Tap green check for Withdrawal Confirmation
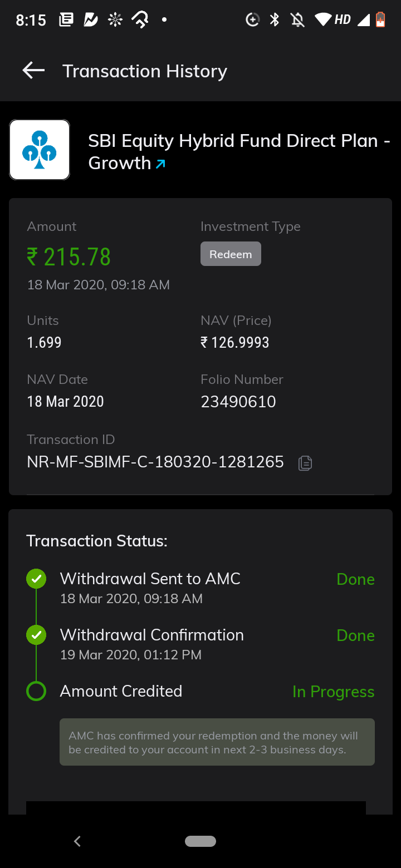Image resolution: width=401 pixels, height=868 pixels. 36,635
